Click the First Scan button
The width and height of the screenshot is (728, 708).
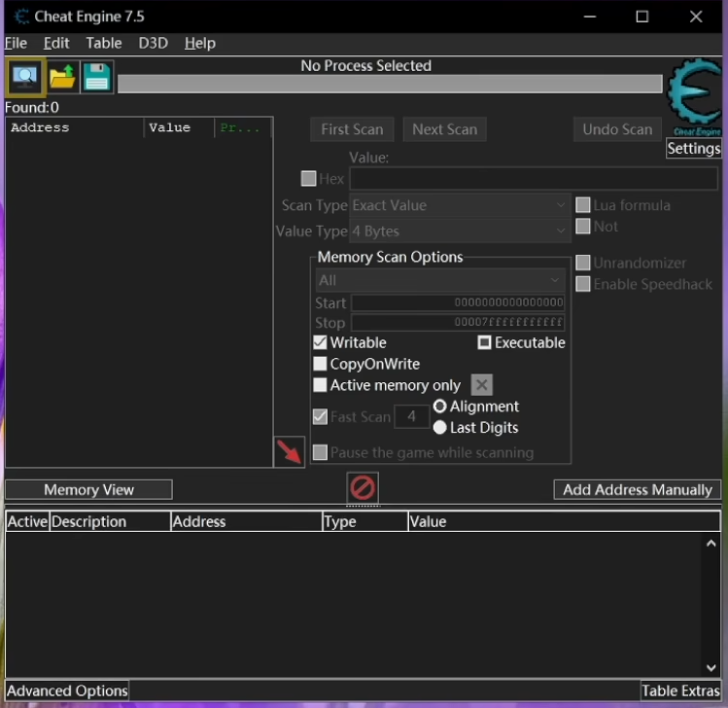tap(352, 129)
